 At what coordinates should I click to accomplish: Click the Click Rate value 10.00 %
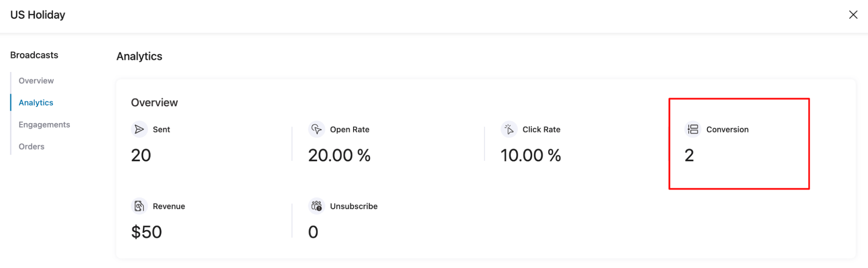[x=530, y=155]
